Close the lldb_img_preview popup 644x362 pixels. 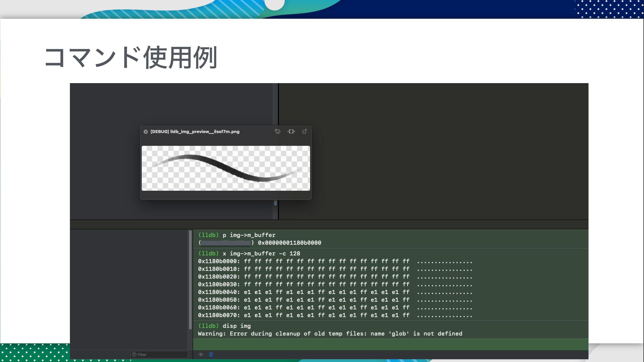146,132
